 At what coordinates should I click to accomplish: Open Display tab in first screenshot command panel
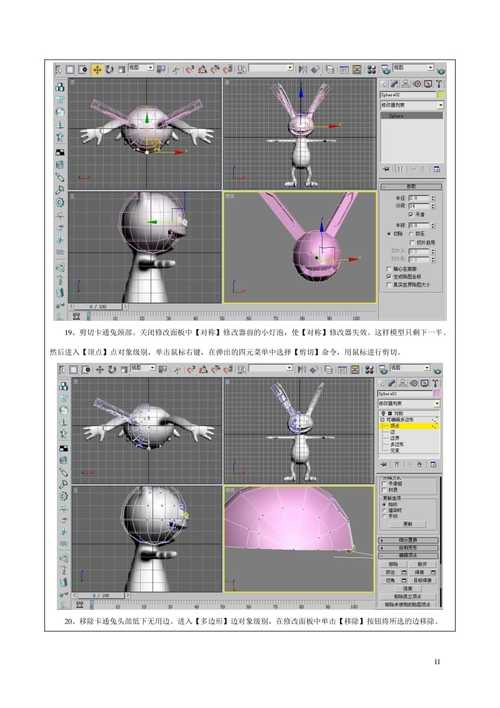(x=428, y=84)
